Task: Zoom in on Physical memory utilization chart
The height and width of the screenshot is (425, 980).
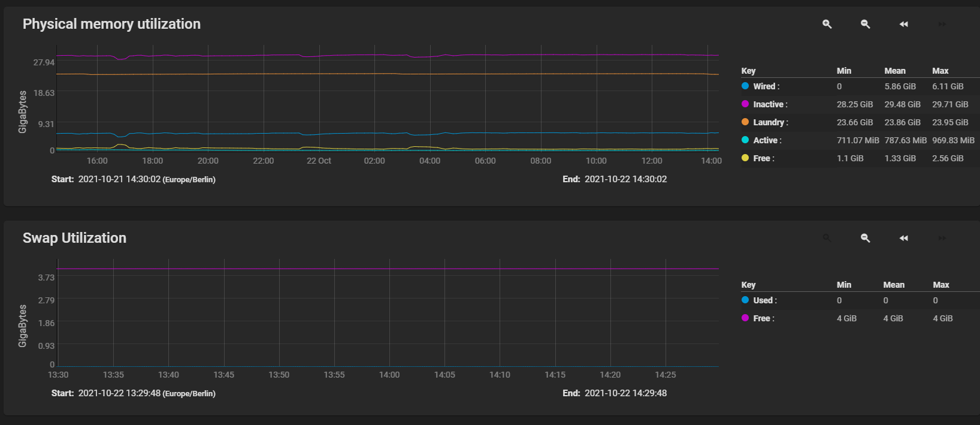Action: click(x=827, y=24)
